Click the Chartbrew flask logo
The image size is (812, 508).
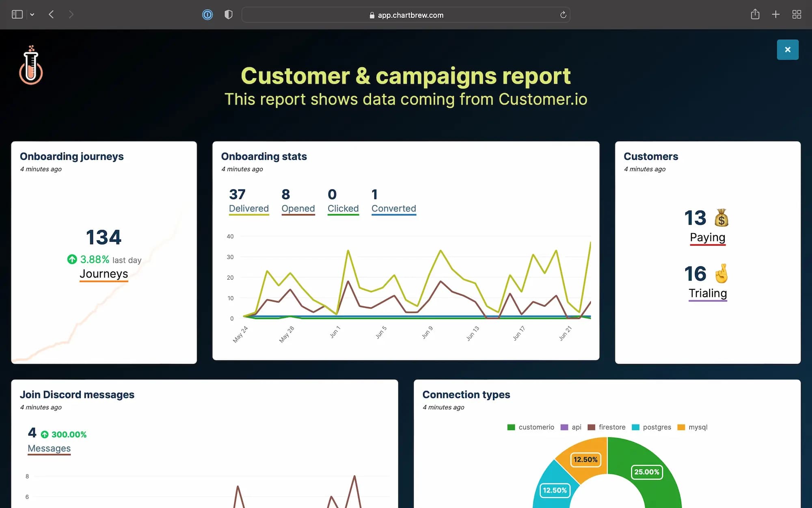coord(31,65)
